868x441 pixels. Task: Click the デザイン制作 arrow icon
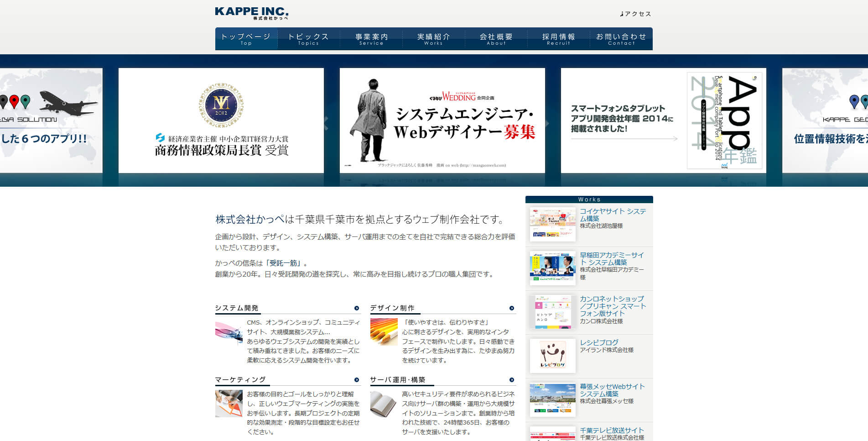[512, 308]
